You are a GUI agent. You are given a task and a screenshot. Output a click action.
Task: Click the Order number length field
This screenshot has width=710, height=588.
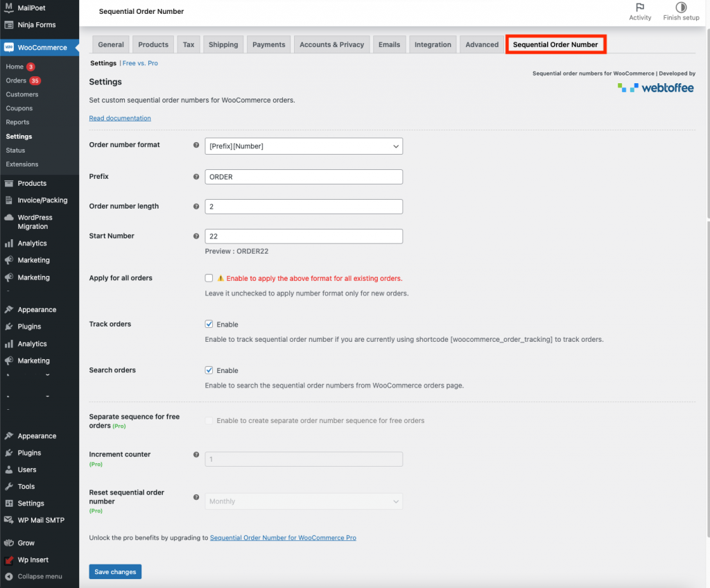[304, 207]
